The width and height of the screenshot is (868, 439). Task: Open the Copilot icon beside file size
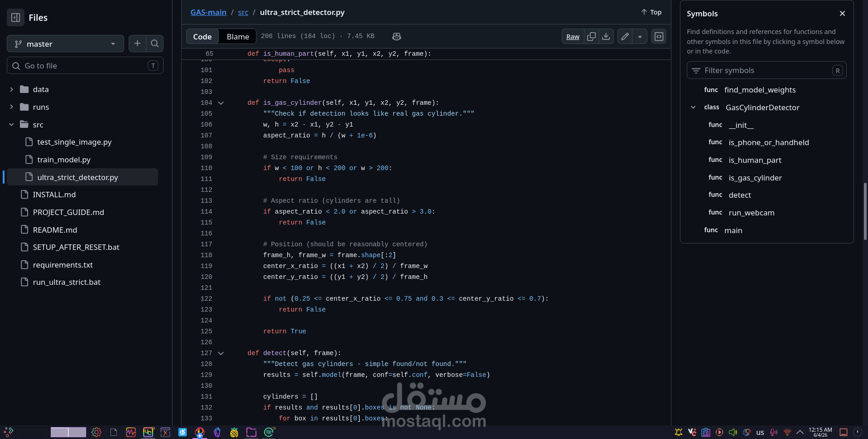coord(396,36)
